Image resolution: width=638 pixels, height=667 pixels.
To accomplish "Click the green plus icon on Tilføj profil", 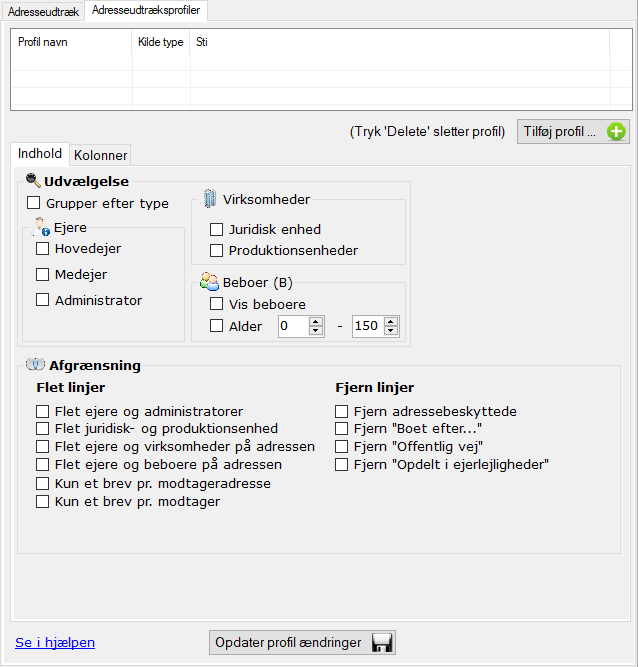I will pos(616,131).
